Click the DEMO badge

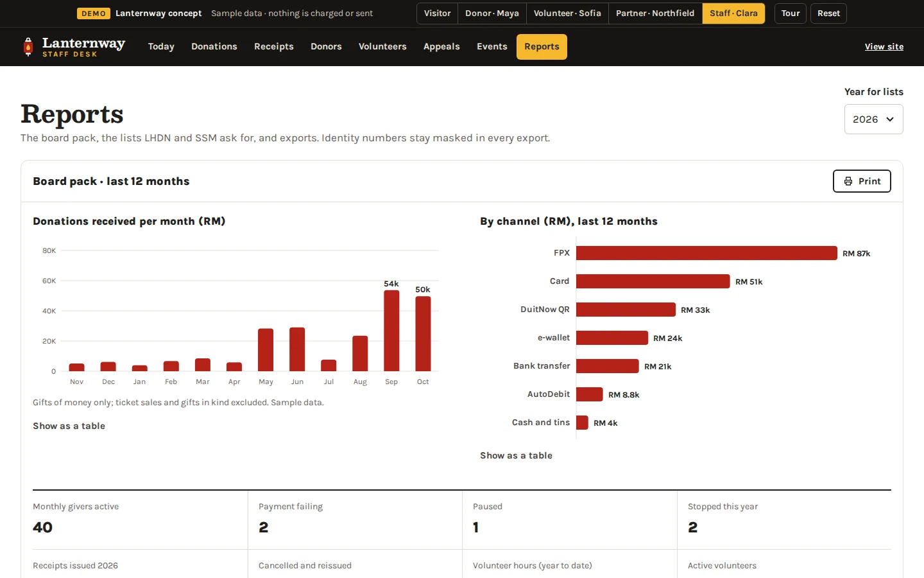(x=94, y=13)
